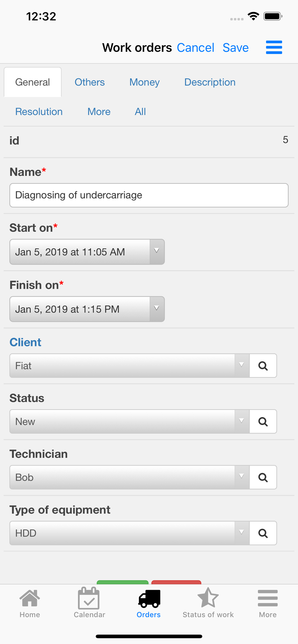Go to Home in bottom bar
The width and height of the screenshot is (298, 644).
click(x=30, y=604)
